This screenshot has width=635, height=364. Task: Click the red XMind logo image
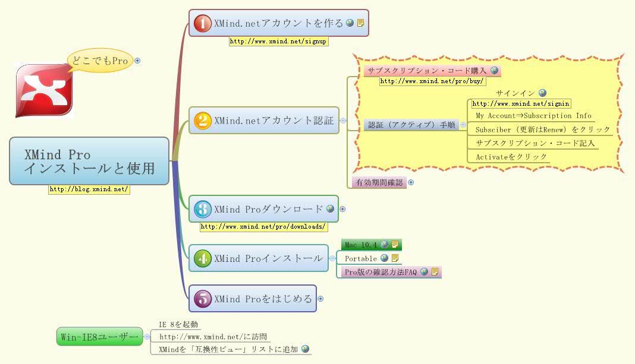(x=43, y=88)
